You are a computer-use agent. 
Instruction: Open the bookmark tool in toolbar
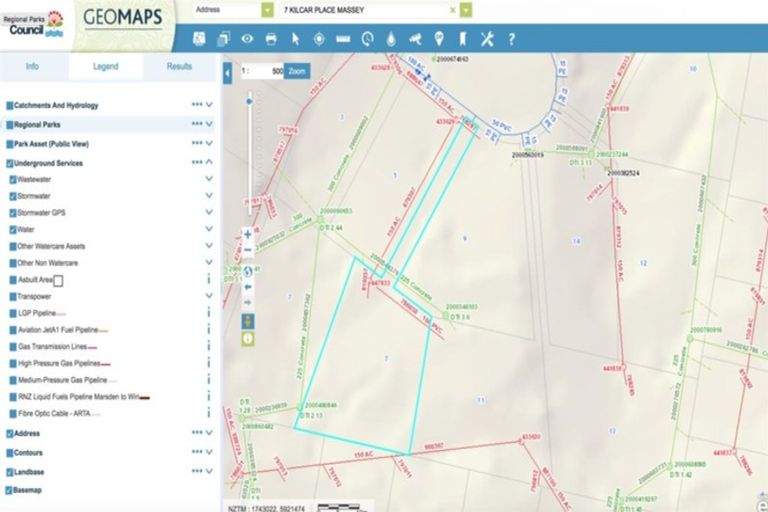(x=463, y=39)
